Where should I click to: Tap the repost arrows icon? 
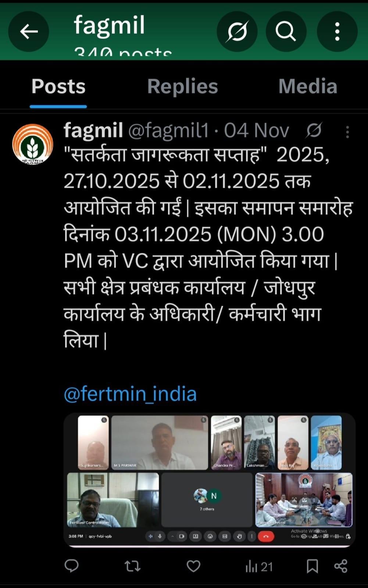133,566
